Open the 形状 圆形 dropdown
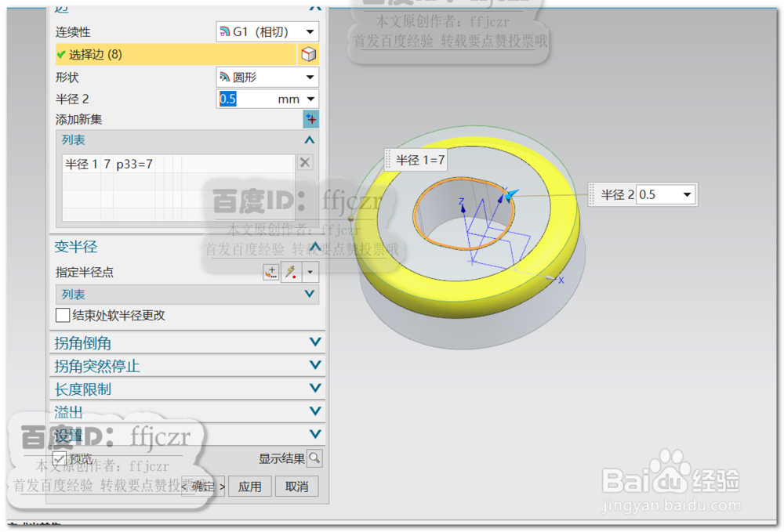The height and width of the screenshot is (532, 784). click(x=267, y=78)
